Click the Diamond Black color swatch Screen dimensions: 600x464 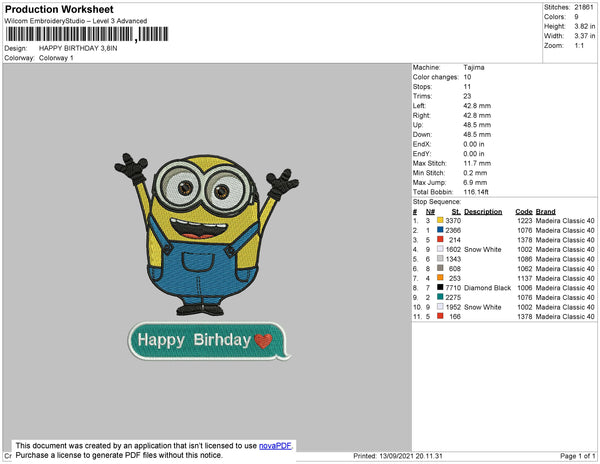point(438,287)
